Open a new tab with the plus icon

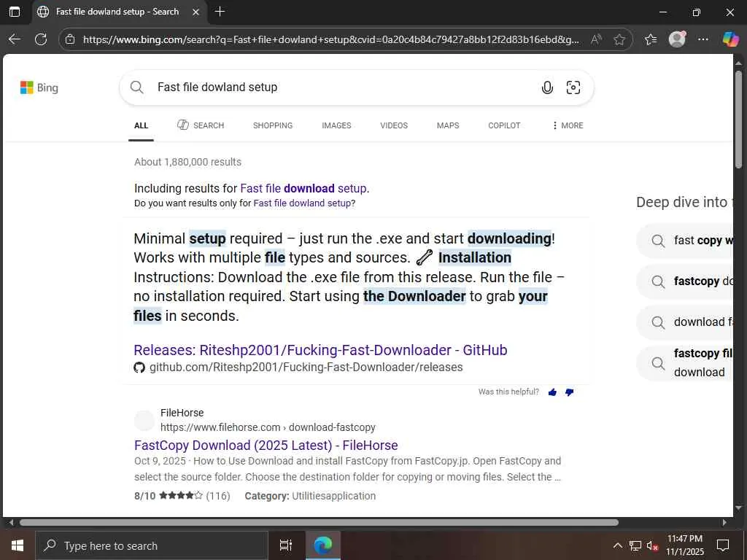(220, 12)
